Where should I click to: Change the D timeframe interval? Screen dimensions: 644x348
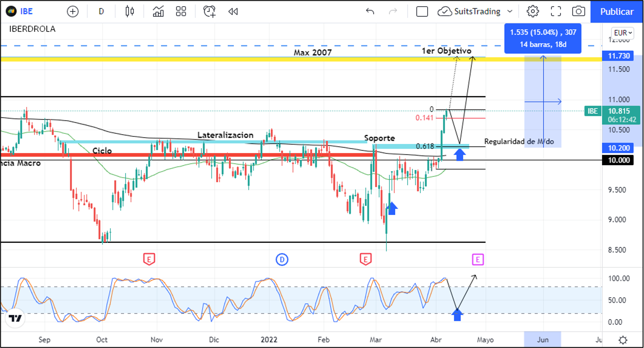point(101,12)
